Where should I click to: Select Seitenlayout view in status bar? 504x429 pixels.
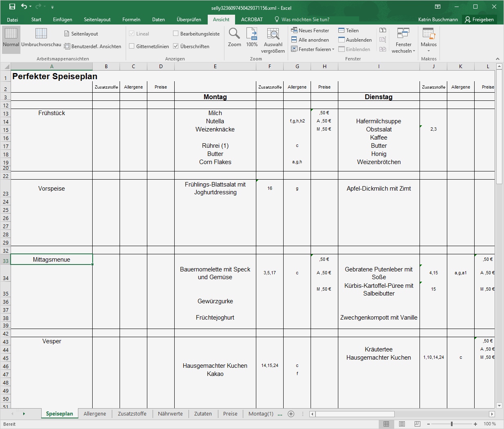402,424
